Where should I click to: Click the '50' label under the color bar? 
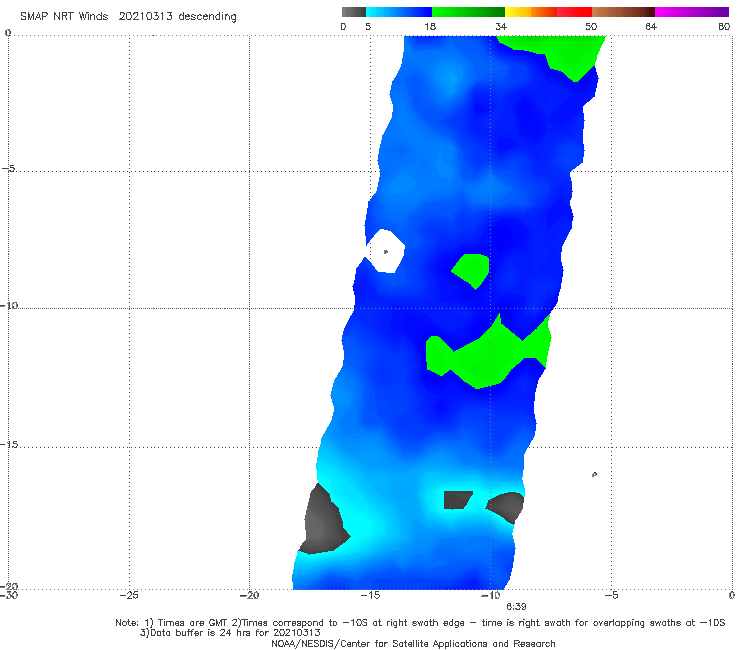(x=591, y=26)
